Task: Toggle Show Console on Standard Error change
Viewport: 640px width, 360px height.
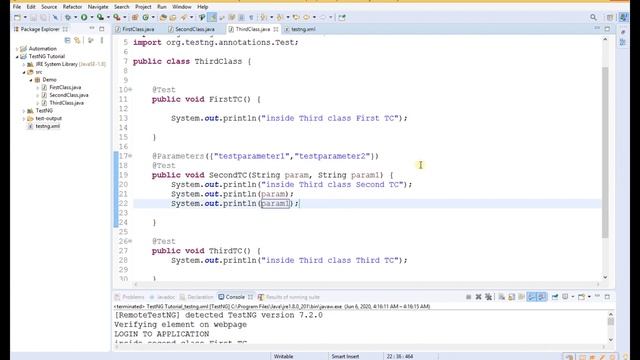Action: point(541,297)
